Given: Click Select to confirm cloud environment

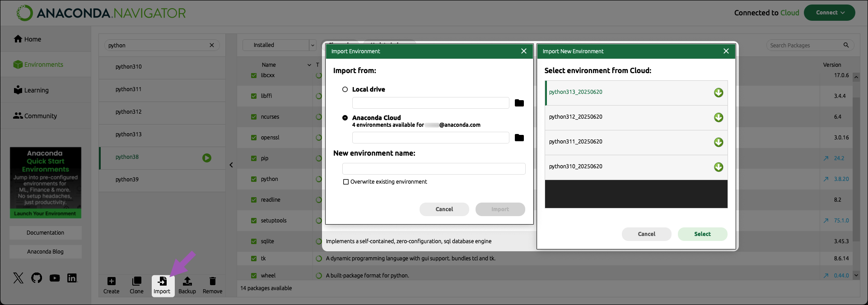Looking at the screenshot, I should (703, 234).
